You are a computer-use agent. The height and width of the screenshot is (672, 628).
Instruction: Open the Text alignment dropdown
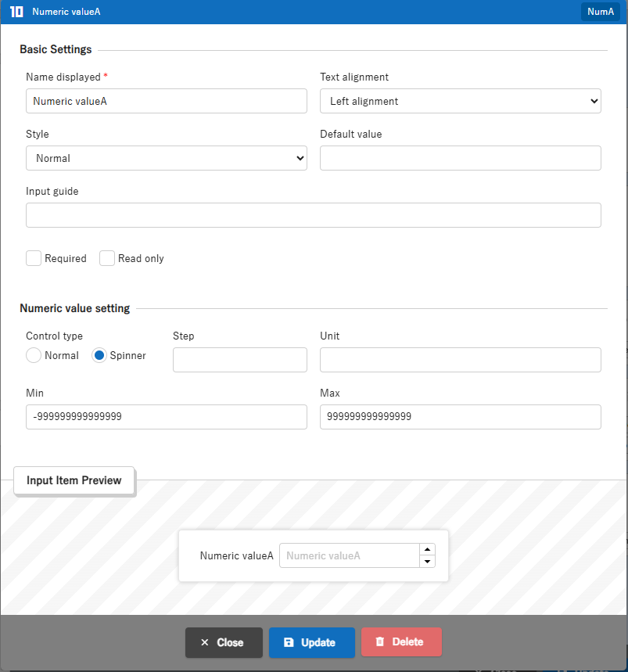pyautogui.click(x=460, y=101)
